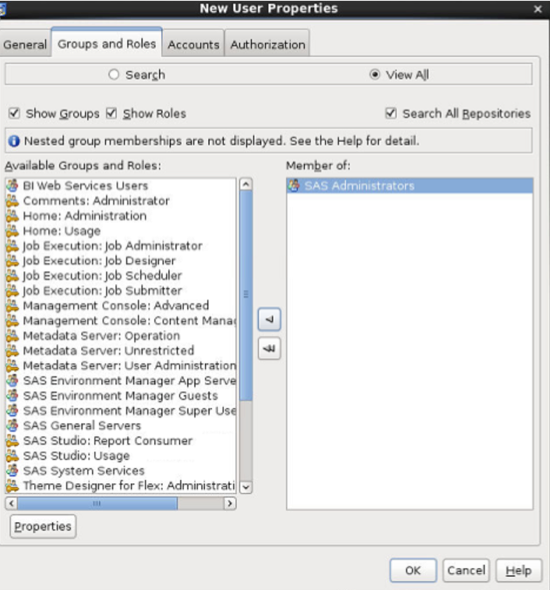Viewport: 550px width, 590px height.
Task: Disable Search All Repositories checkbox
Action: (x=391, y=113)
